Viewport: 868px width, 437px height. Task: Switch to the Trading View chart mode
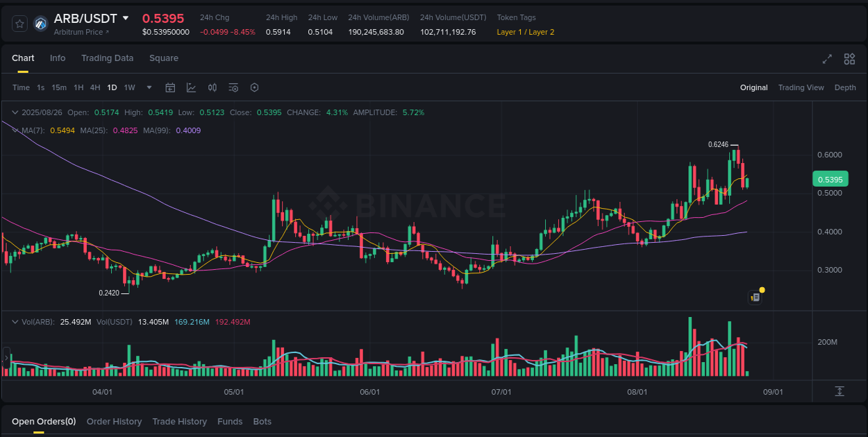coord(801,87)
